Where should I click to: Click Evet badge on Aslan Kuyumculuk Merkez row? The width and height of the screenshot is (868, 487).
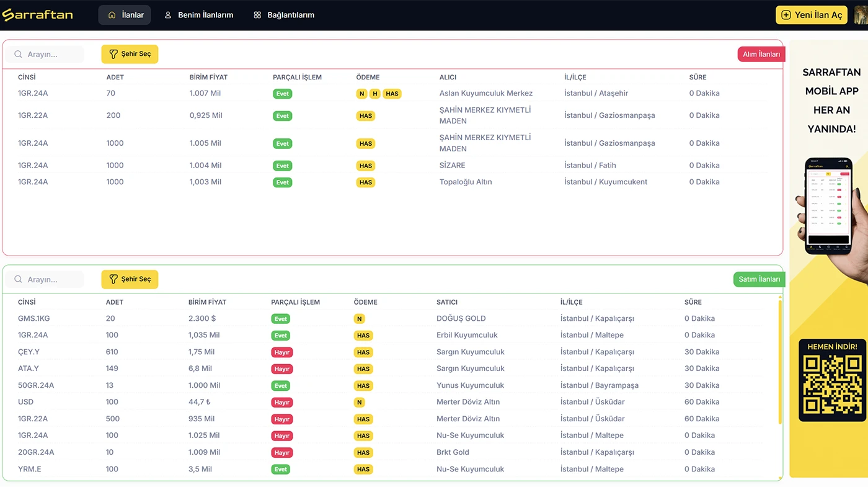282,94
